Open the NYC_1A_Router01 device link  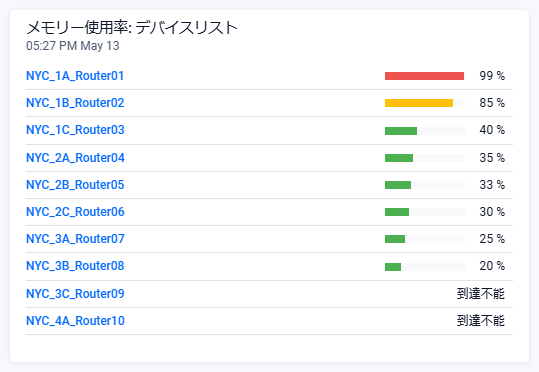[x=75, y=76]
